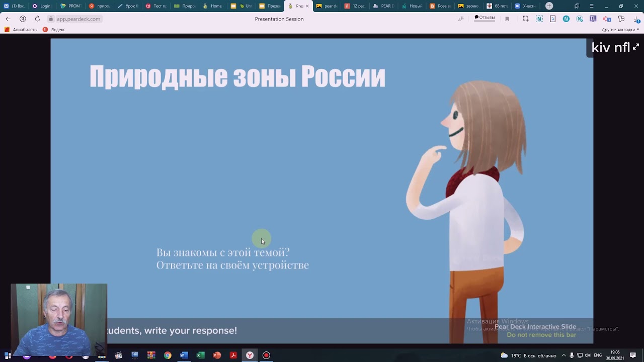Open the Windows notification center
Screen dimensions: 644x362
[x=633, y=355]
